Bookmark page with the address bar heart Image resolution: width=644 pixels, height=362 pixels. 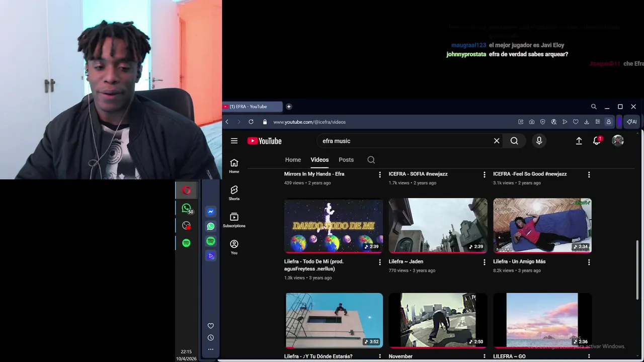[x=576, y=122]
